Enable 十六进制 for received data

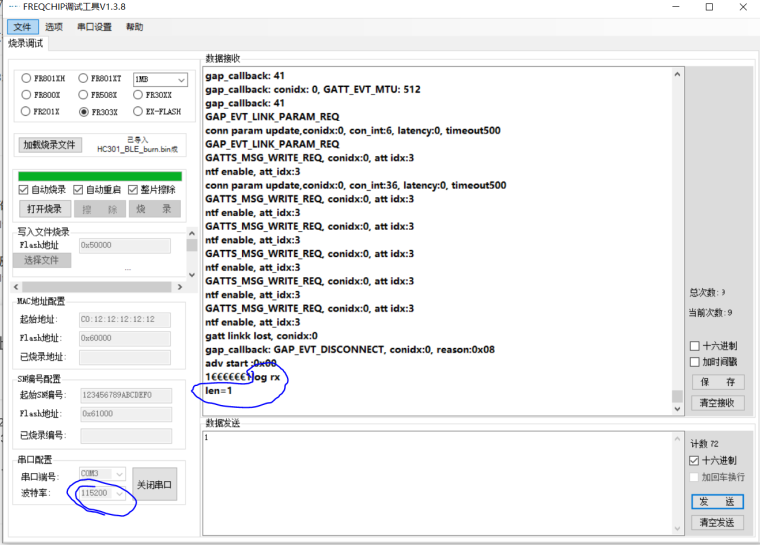[695, 346]
